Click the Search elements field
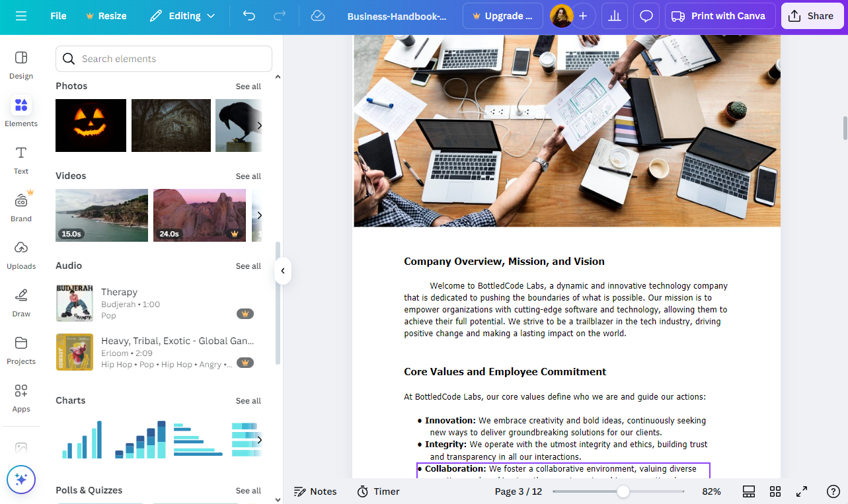 click(164, 59)
